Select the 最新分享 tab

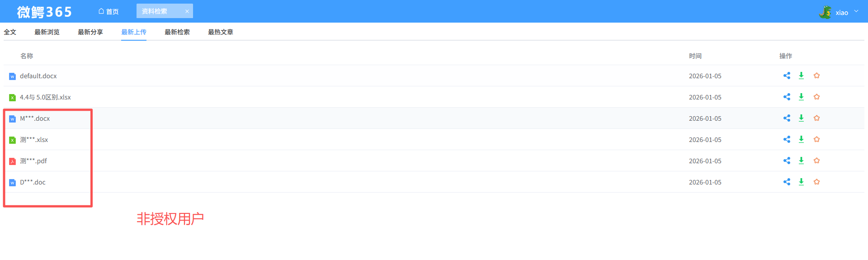click(90, 32)
